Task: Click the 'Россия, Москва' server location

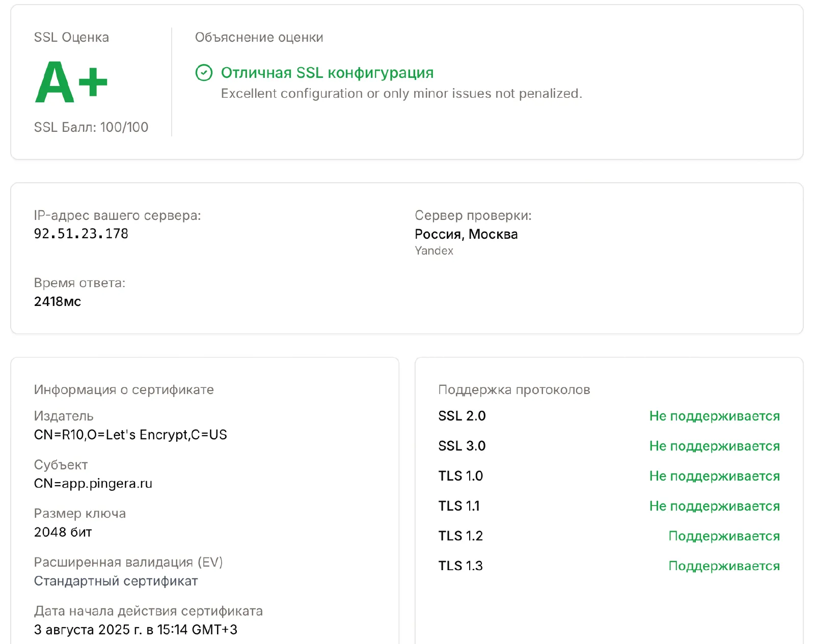Action: click(x=466, y=234)
